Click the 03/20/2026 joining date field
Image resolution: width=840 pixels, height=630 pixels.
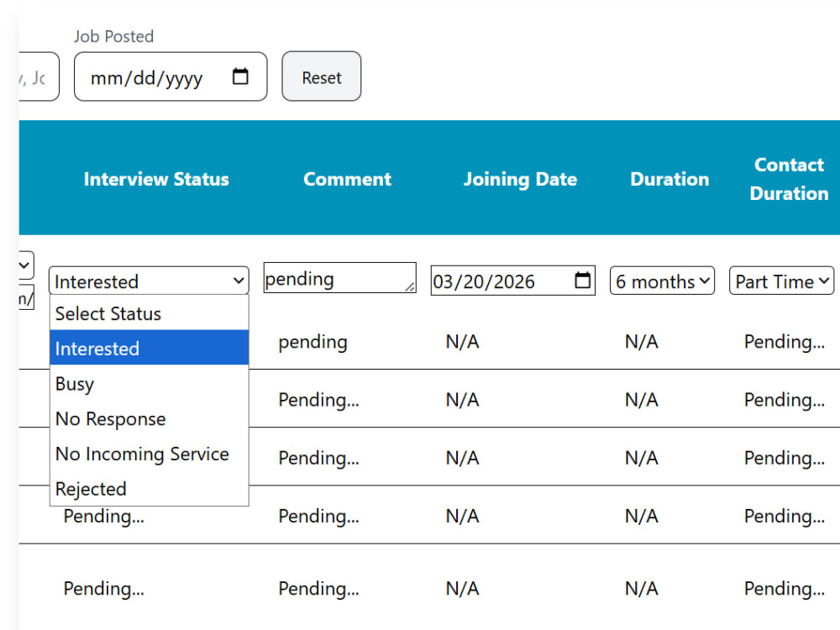tap(512, 281)
